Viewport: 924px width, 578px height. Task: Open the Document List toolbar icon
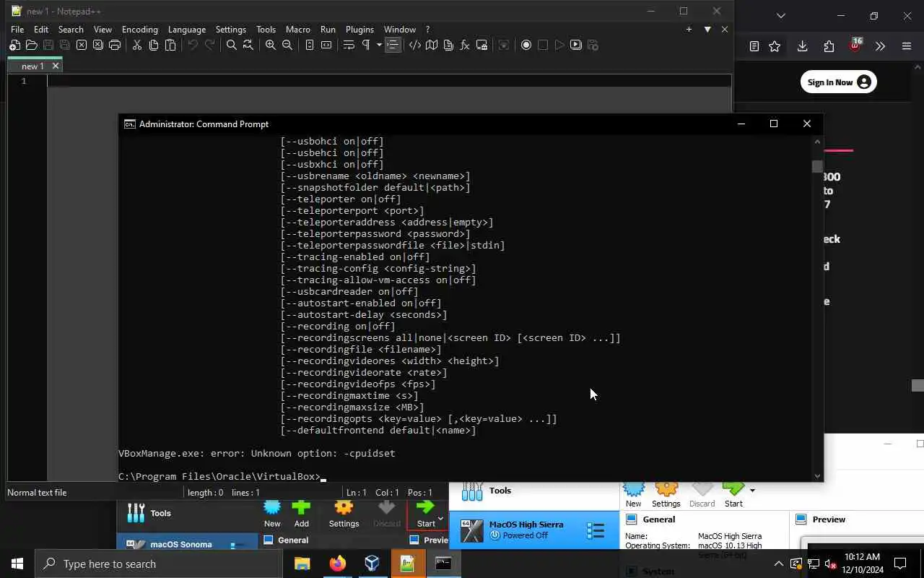pyautogui.click(x=448, y=45)
